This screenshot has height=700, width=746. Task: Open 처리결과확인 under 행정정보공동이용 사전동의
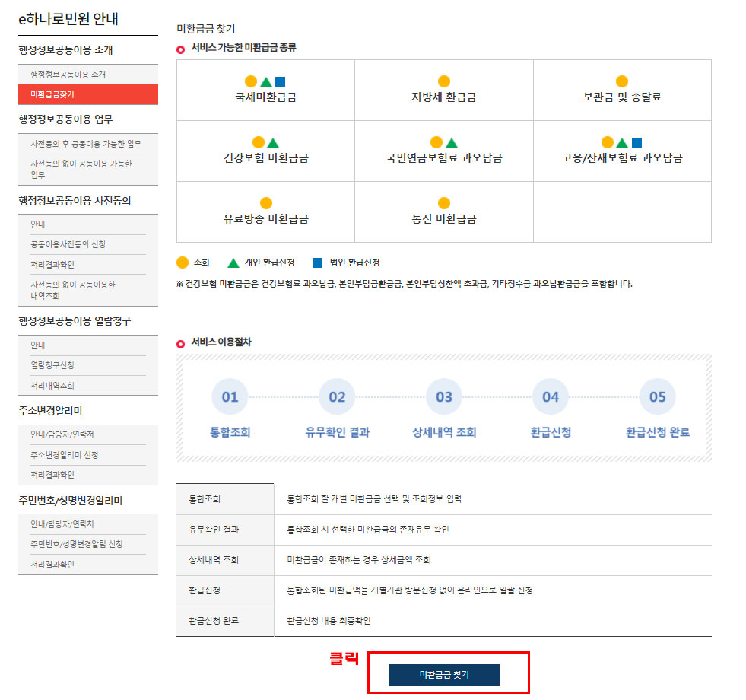click(52, 264)
